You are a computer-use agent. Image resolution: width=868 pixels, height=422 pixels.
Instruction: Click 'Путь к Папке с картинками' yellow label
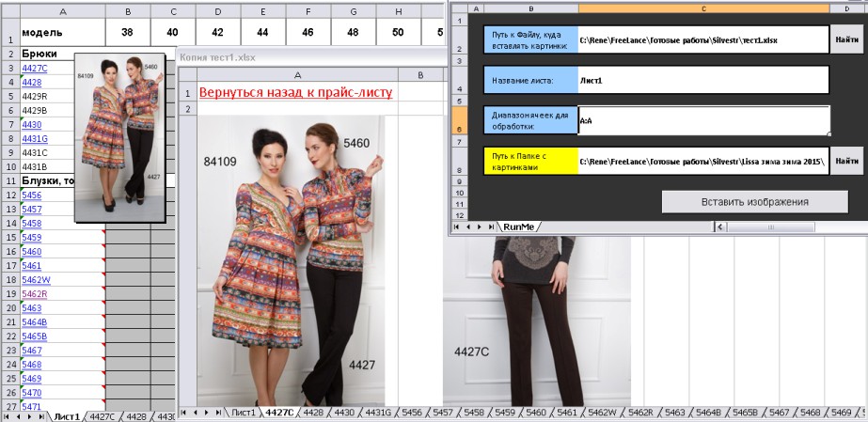(x=531, y=161)
